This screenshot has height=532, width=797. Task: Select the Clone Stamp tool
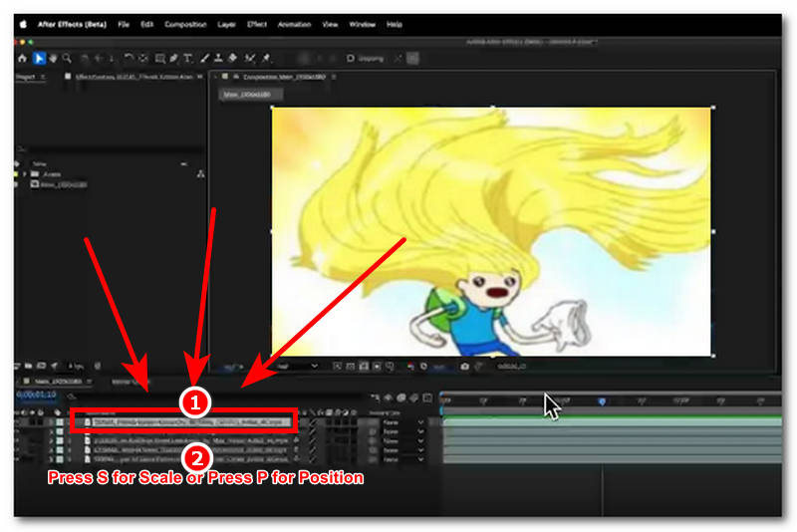[x=218, y=59]
